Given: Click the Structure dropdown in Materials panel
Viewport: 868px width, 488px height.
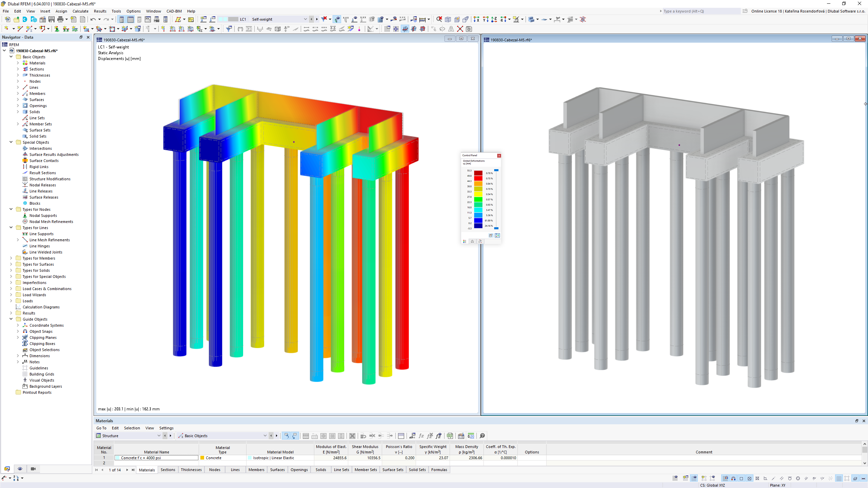Looking at the screenshot, I should coord(128,435).
